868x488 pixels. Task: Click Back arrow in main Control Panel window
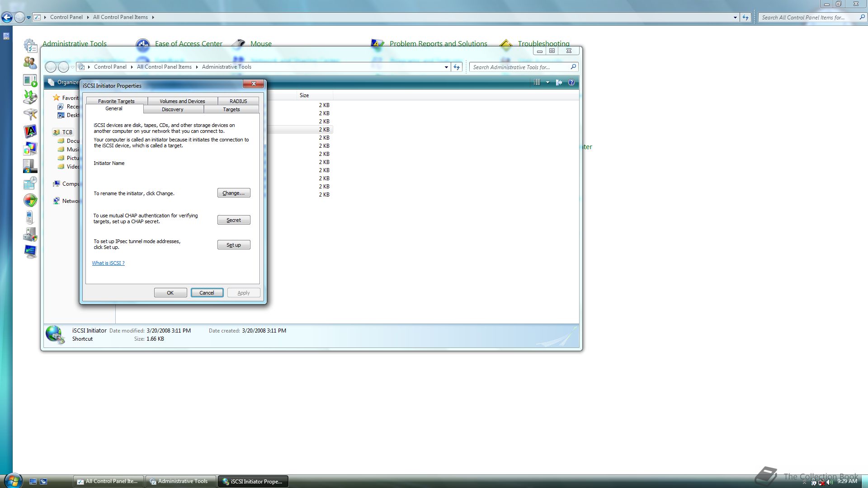[x=7, y=17]
